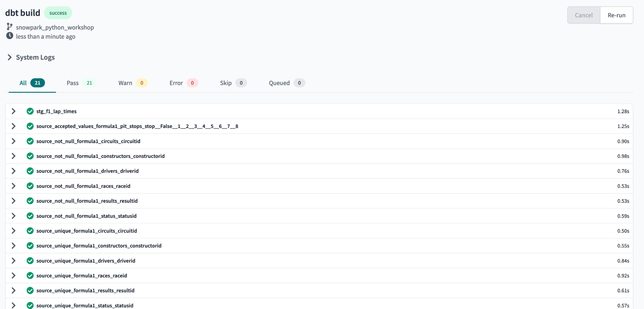Click the git branch icon beside snowpark_python_workshop
The height and width of the screenshot is (309, 644).
click(x=10, y=27)
